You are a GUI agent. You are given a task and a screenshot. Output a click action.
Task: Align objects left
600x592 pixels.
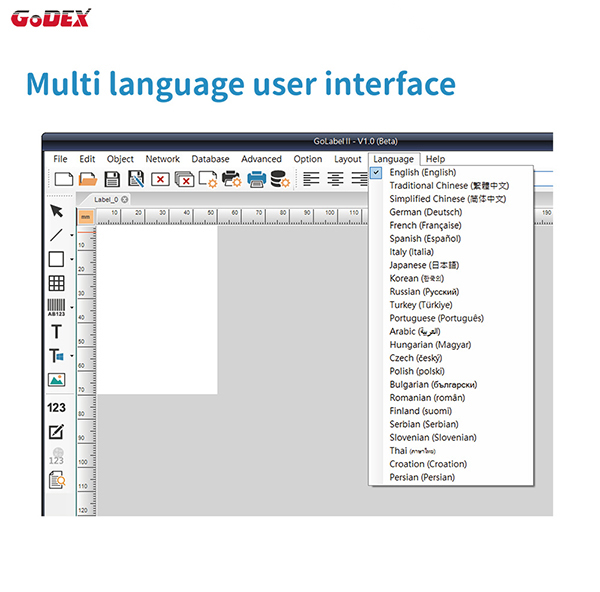(x=311, y=179)
